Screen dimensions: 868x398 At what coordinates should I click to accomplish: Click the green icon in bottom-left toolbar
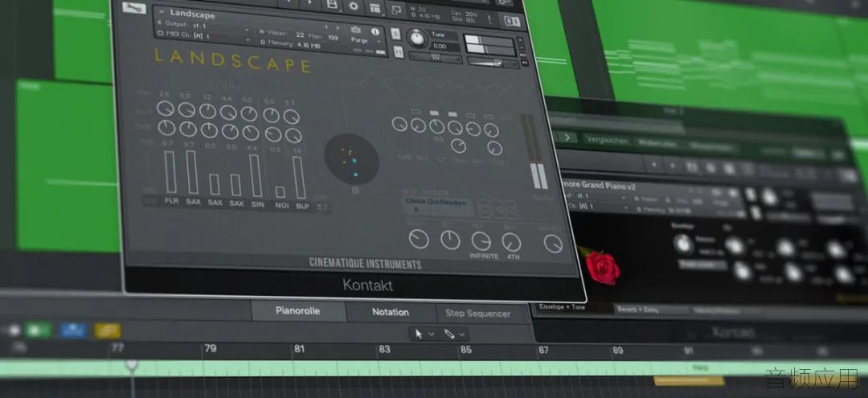click(38, 330)
